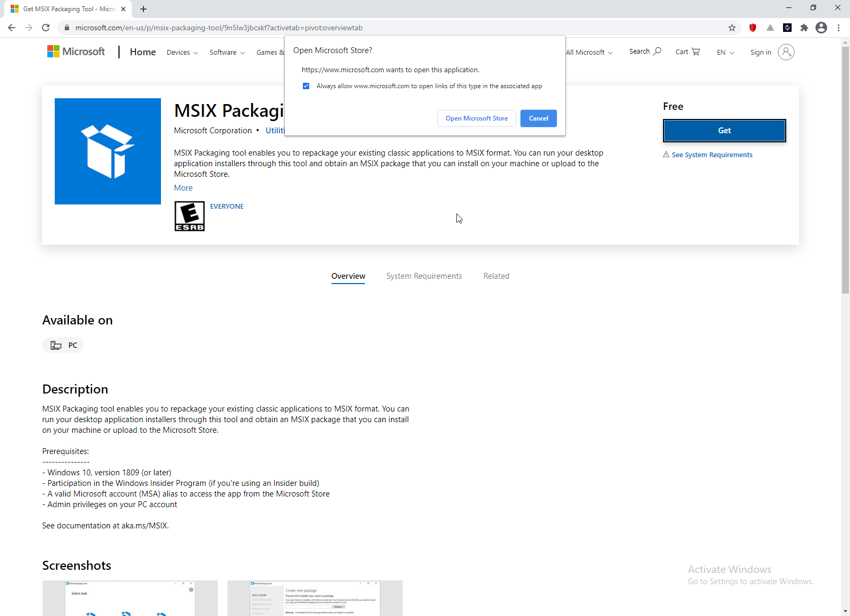Image resolution: width=850 pixels, height=616 pixels.
Task: Cancel the Open Microsoft Store dialog
Action: pos(539,118)
